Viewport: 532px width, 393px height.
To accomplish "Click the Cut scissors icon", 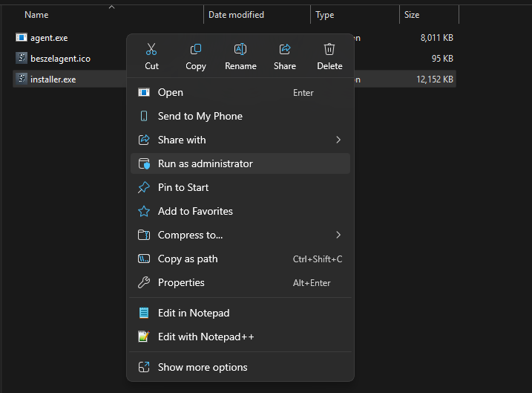I will [x=151, y=50].
